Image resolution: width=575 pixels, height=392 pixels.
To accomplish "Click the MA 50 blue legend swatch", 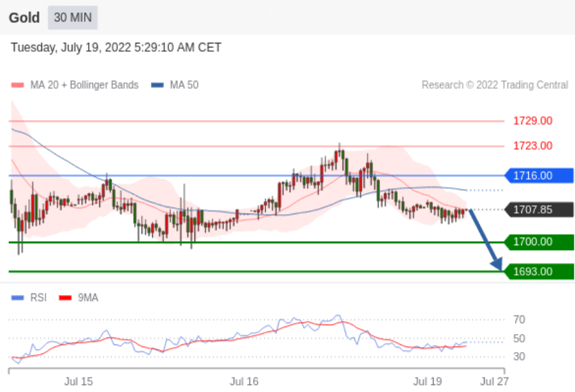I will (x=157, y=85).
